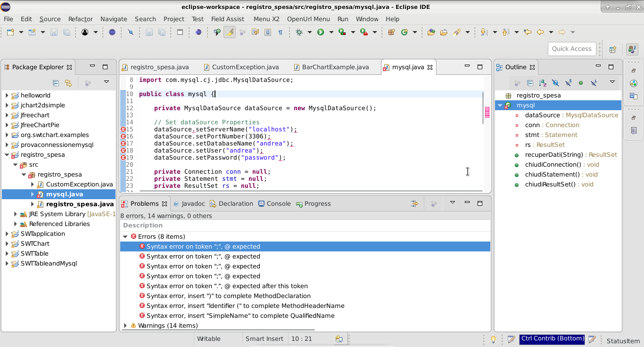Click the Open Type toolbar icon
Viewport: 644px width, 347px height.
[431, 32]
